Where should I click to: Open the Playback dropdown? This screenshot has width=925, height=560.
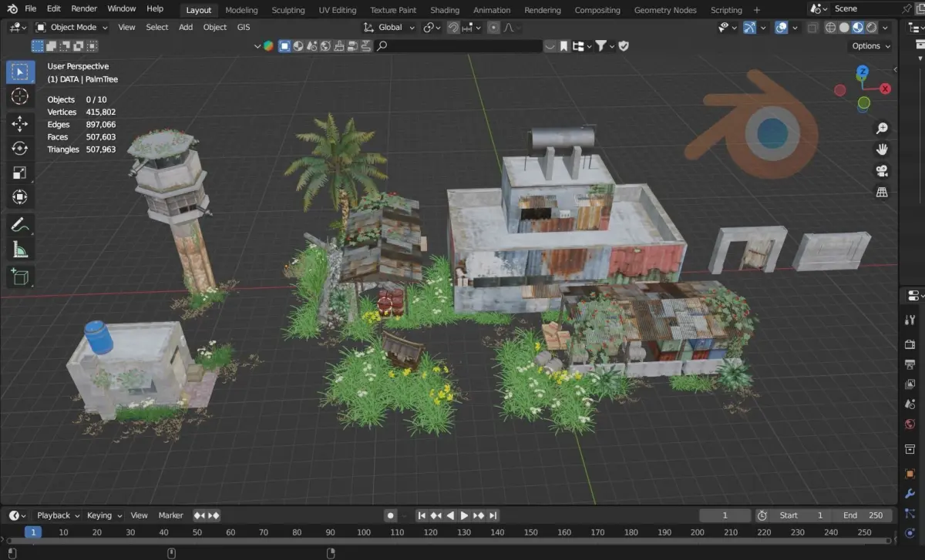59,515
